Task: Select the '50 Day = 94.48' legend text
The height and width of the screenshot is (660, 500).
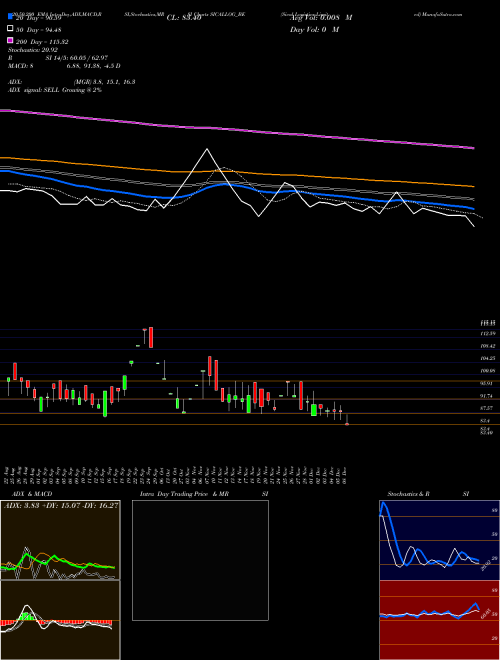Action: 39,29
